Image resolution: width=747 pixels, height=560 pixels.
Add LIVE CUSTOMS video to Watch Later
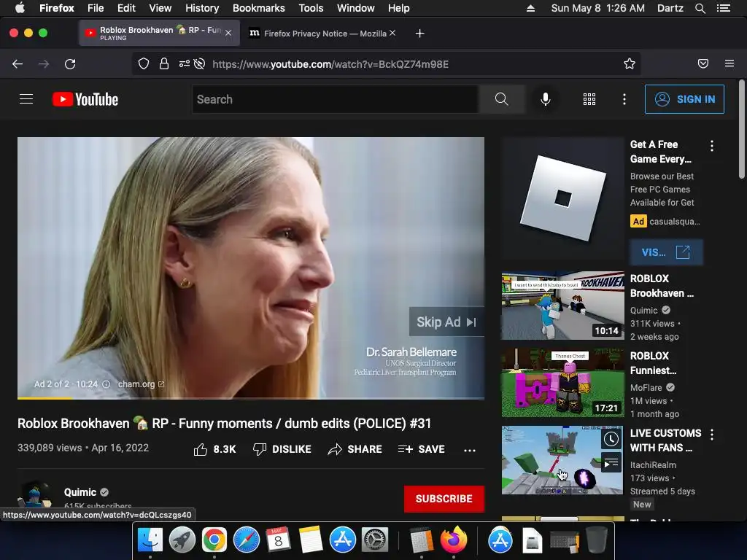tap(611, 439)
